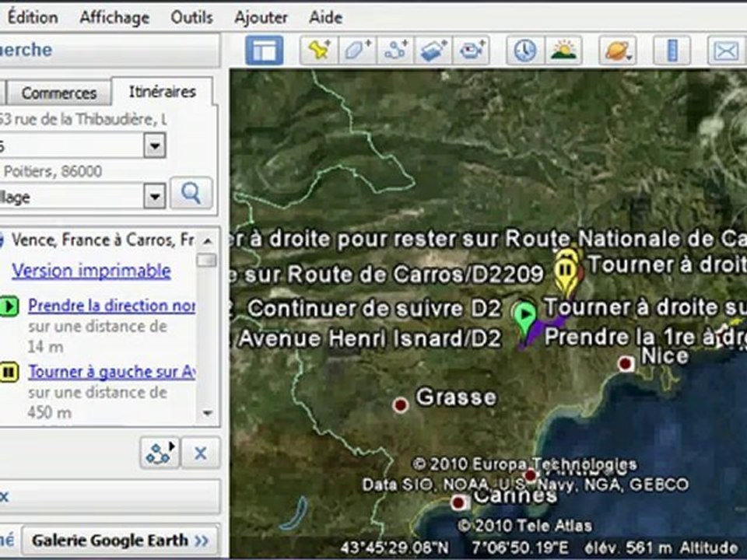Image resolution: width=747 pixels, height=560 pixels.
Task: Click the Route de Carros/D2209 map label
Action: pyautogui.click(x=387, y=275)
